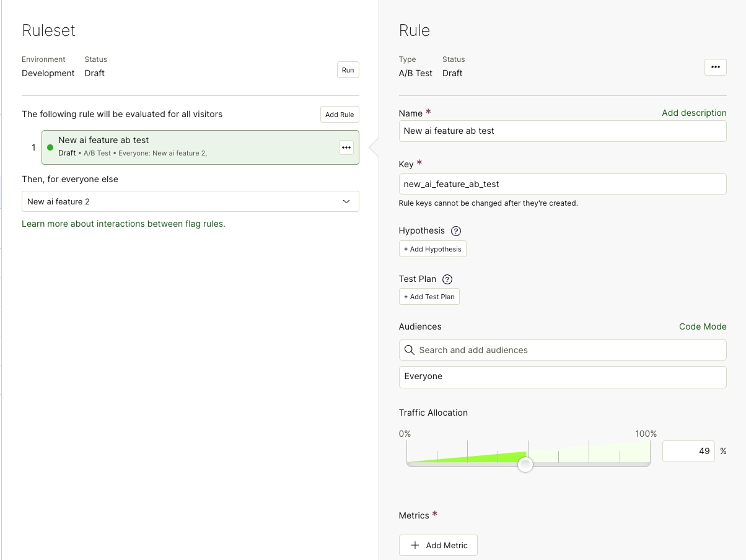This screenshot has width=746, height=560.
Task: Click the Search and add audiences field
Action: point(563,350)
